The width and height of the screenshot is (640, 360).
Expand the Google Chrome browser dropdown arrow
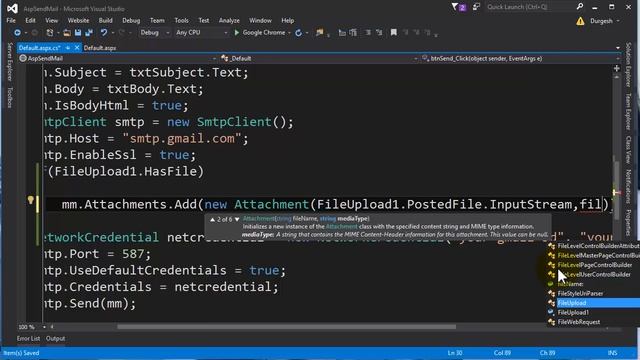click(x=289, y=33)
